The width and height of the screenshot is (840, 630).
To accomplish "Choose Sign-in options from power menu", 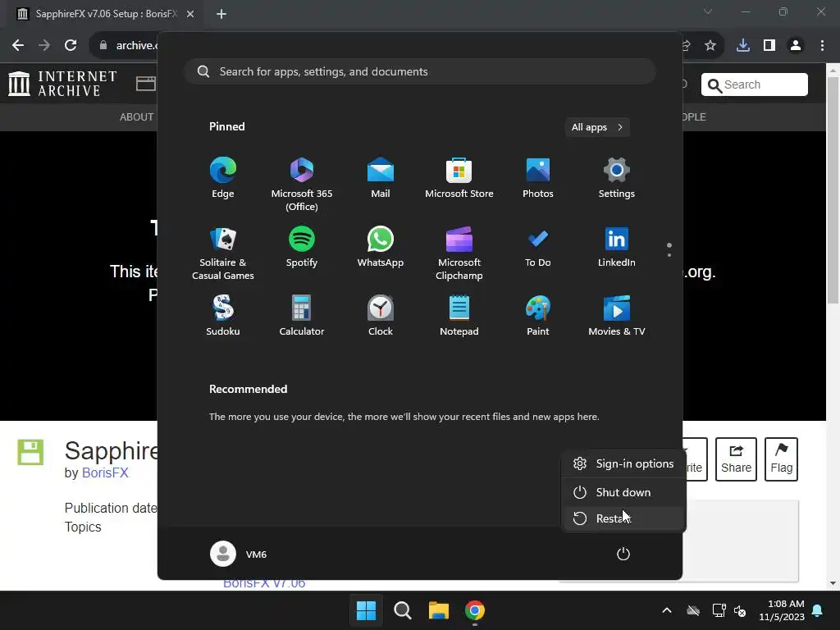I will click(623, 464).
